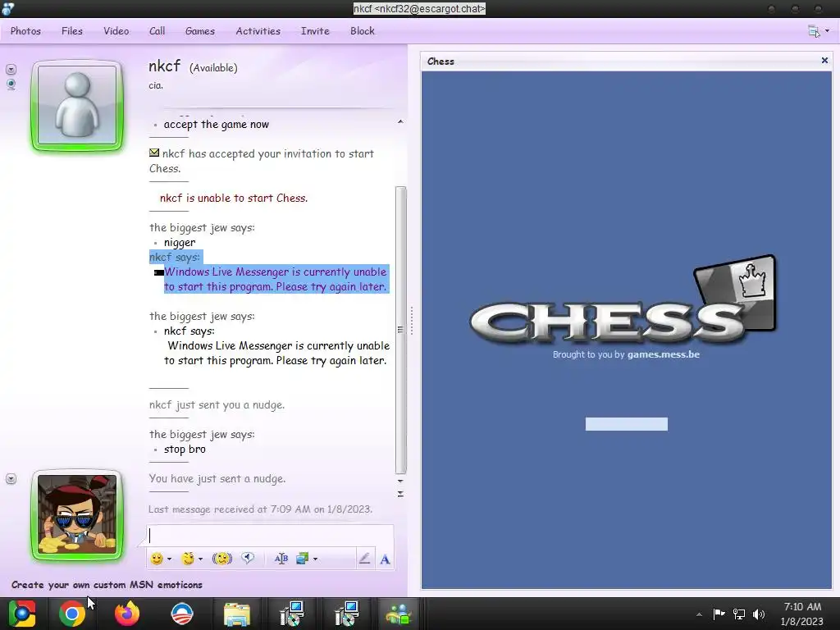The height and width of the screenshot is (630, 840).
Task: Click the CHESS logo in game panel
Action: point(623,299)
